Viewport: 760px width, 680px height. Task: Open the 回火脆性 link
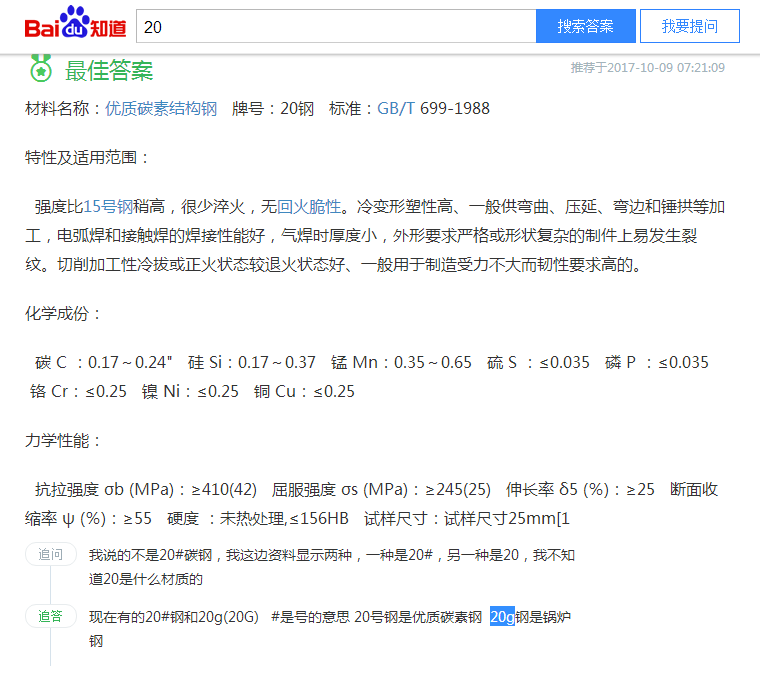pos(309,207)
